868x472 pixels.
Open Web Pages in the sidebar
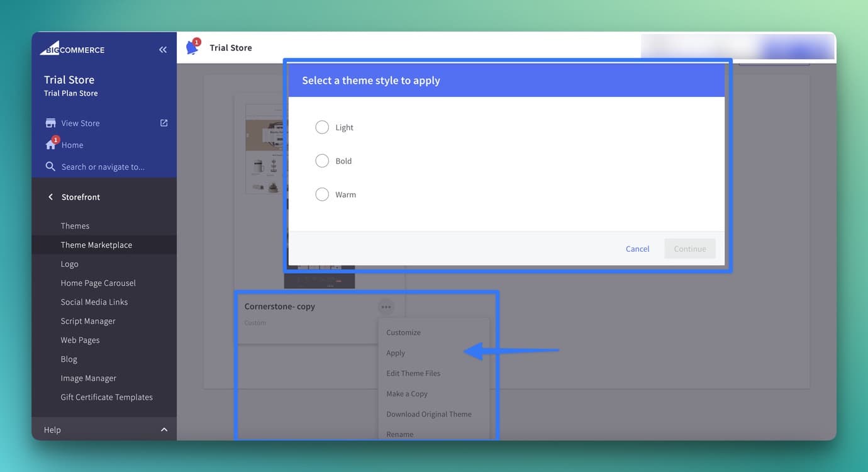click(80, 340)
